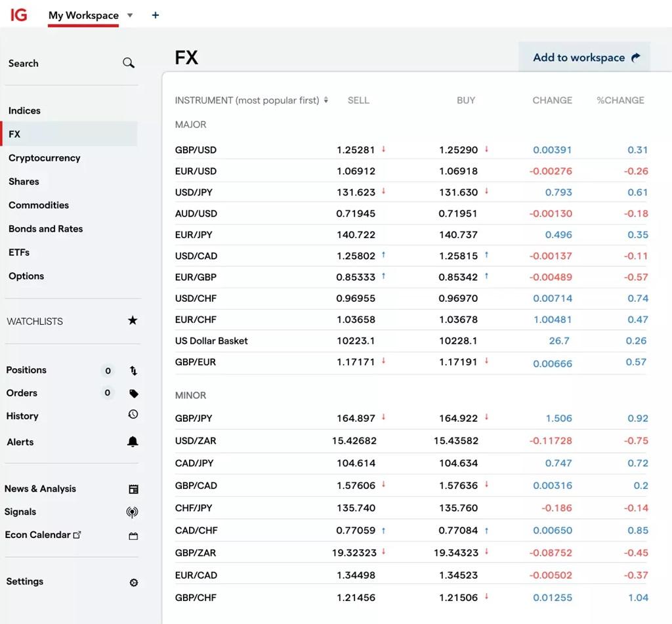Click the USD/JPY buy price

click(458, 192)
